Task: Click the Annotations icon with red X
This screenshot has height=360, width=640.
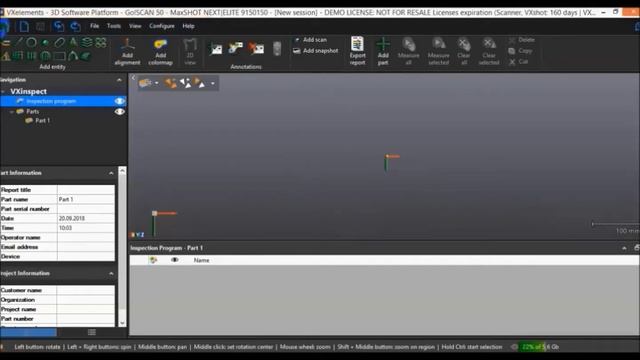Action: pyautogui.click(x=256, y=48)
